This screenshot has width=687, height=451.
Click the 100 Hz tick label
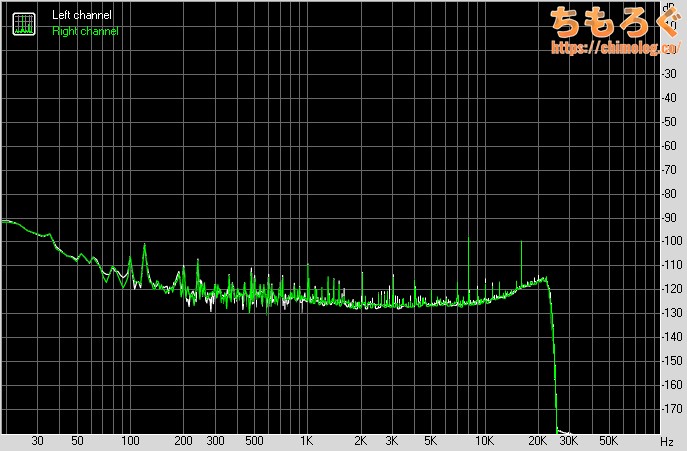click(x=130, y=441)
